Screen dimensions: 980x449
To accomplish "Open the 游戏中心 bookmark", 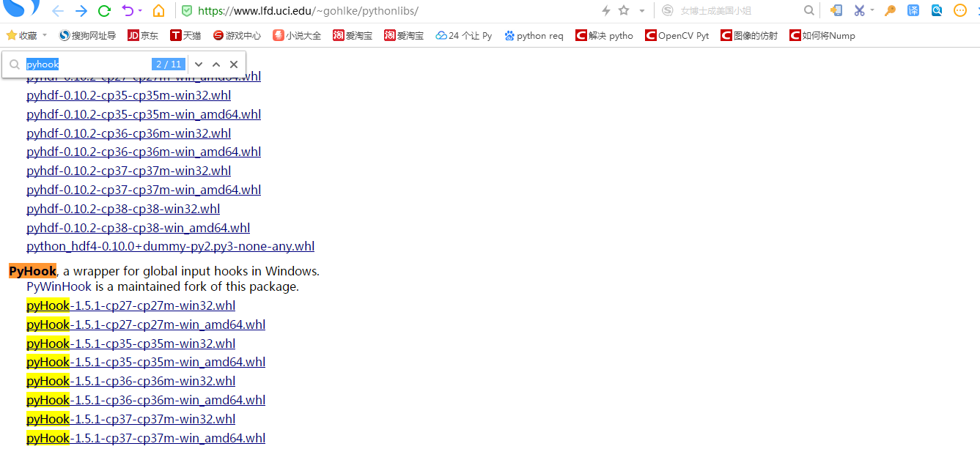I will 237,35.
